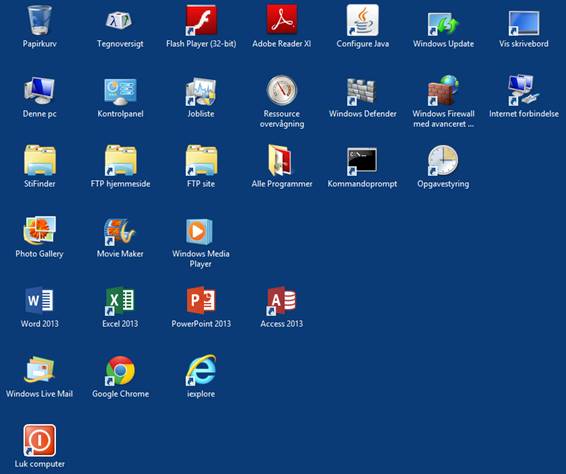Open the Movie Maker shortcut

[120, 231]
